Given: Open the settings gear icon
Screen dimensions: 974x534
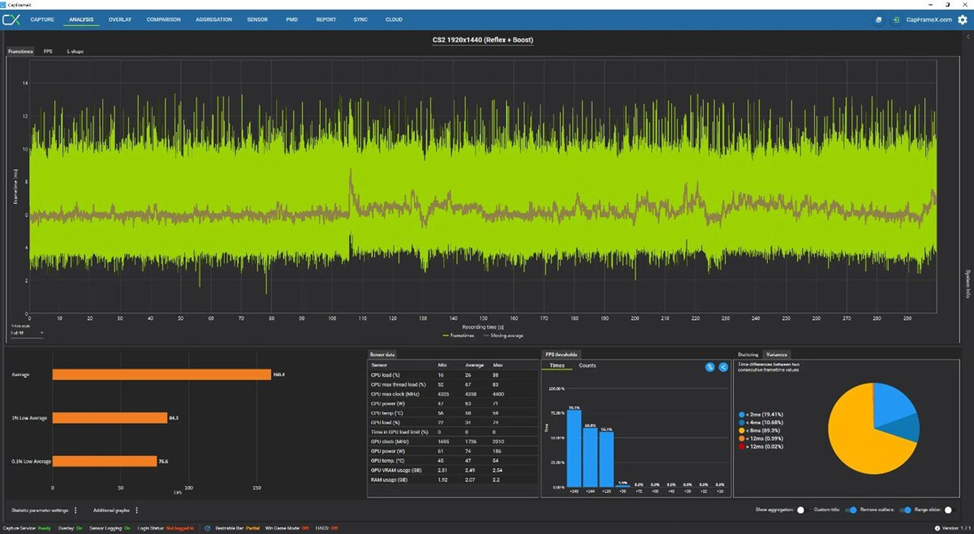Looking at the screenshot, I should [962, 20].
